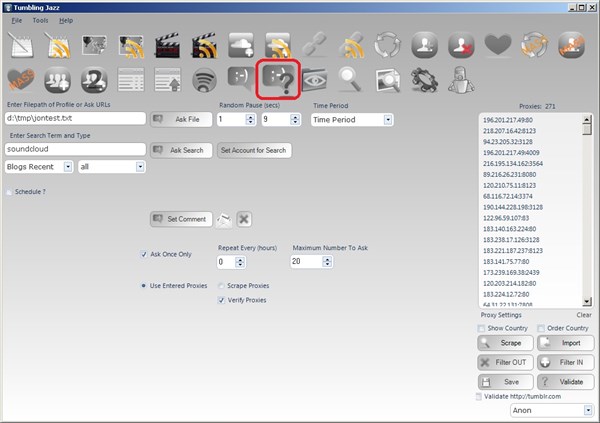
Task: Open the chain link post tool
Action: 315,44
